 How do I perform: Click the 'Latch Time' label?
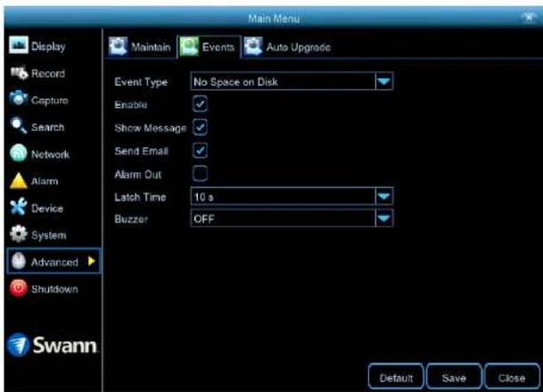(140, 197)
